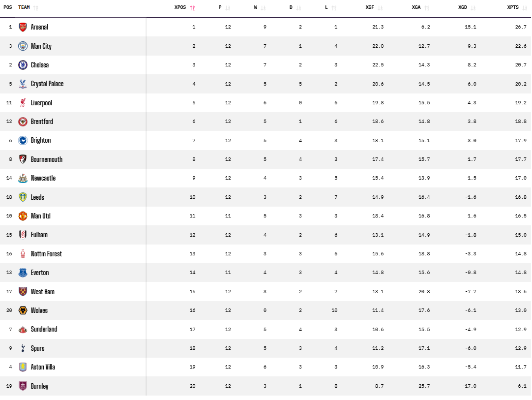Click the Arsenal club crest icon
Screen dimensions: 532x400
pos(23,27)
